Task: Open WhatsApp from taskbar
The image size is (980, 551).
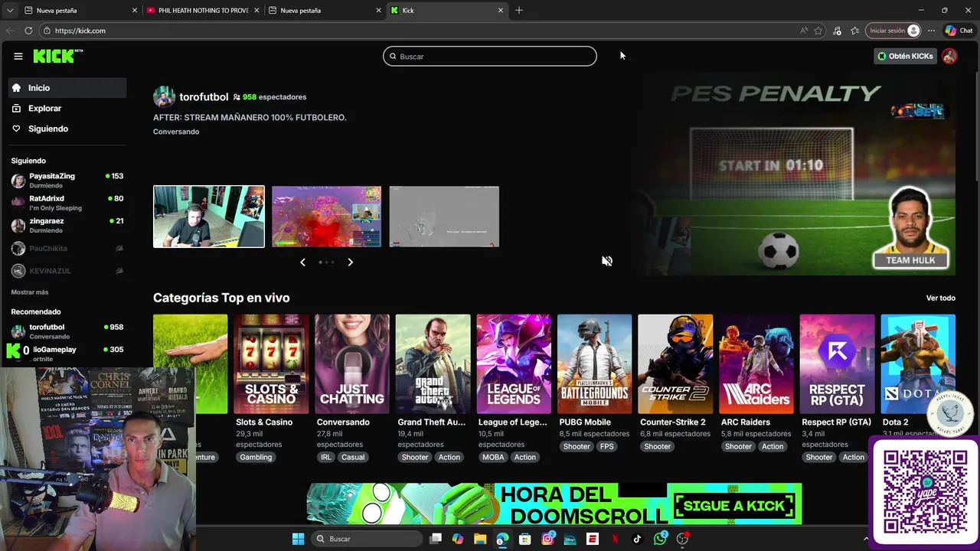Action: coord(660,539)
